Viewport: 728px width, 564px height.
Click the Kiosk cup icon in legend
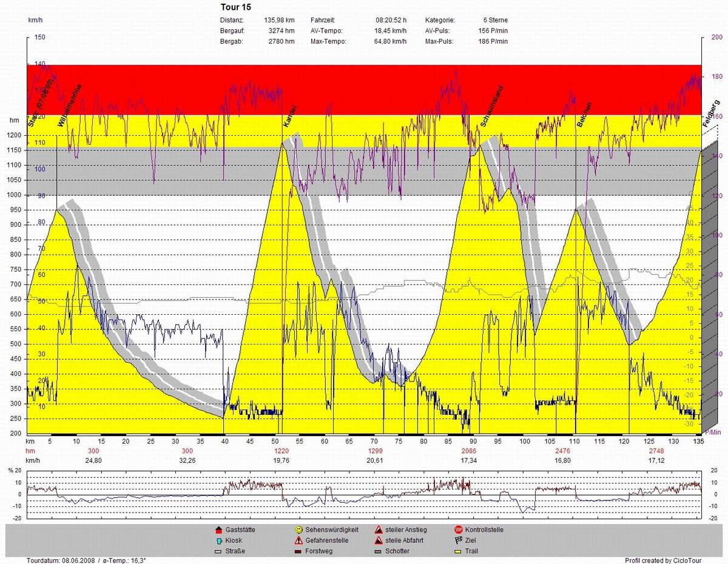coord(219,540)
